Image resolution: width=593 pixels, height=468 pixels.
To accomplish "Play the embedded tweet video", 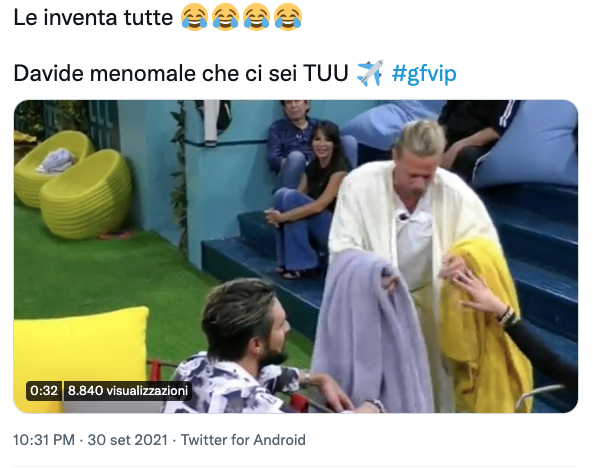I will (x=296, y=256).
